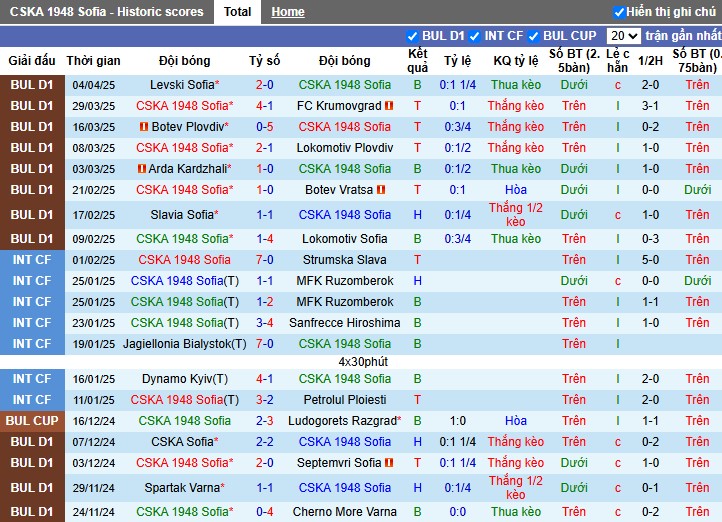Viewport: 722px width, 522px height.
Task: Click red card icon beside Botev Plovdiv
Action: (x=144, y=127)
